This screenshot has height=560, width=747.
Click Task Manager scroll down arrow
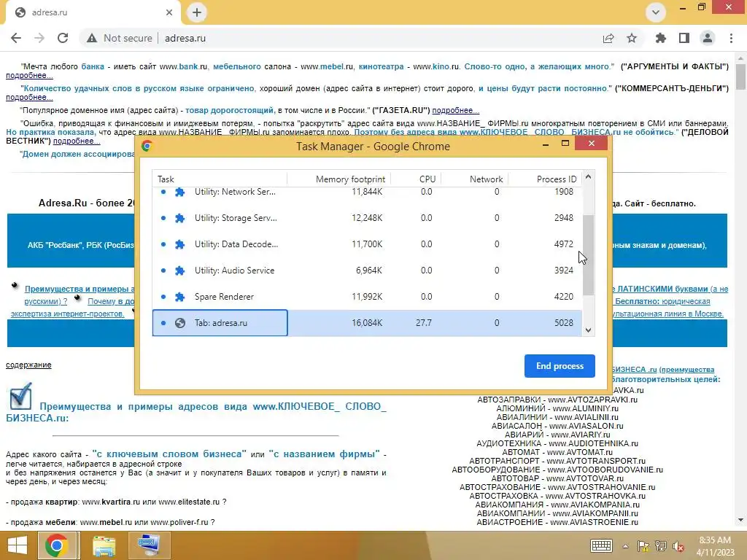pyautogui.click(x=589, y=330)
